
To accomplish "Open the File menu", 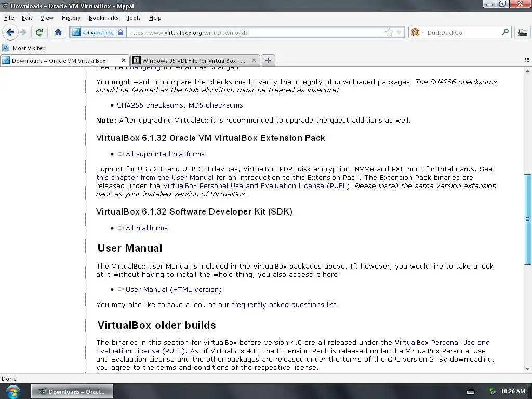I will (x=9, y=18).
